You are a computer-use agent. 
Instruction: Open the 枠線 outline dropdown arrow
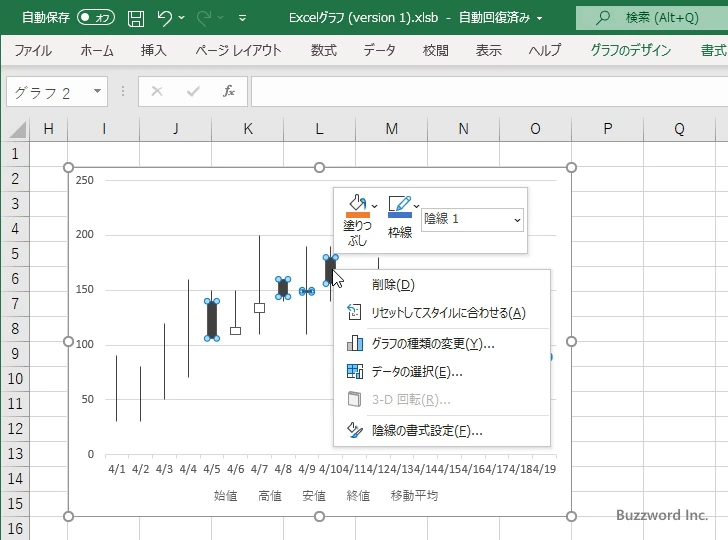click(x=416, y=206)
